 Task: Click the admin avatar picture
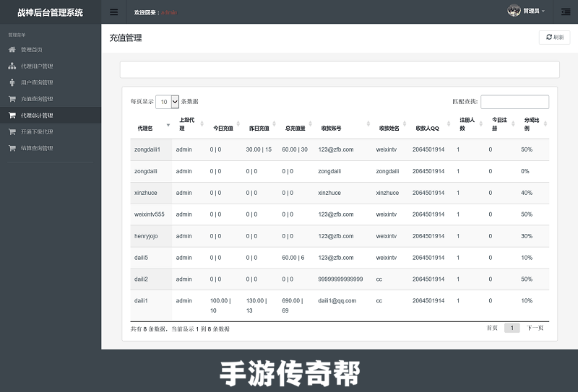(514, 11)
